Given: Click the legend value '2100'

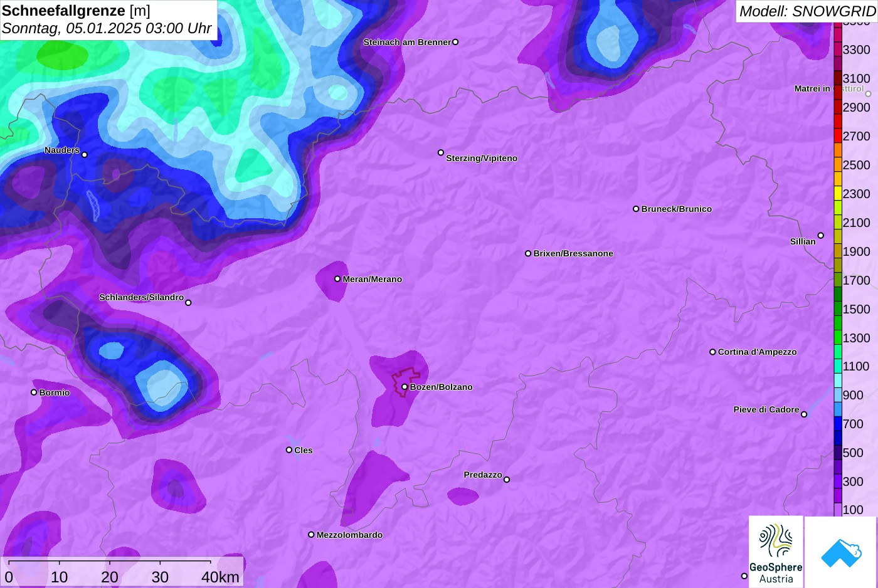Looking at the screenshot, I should (857, 223).
